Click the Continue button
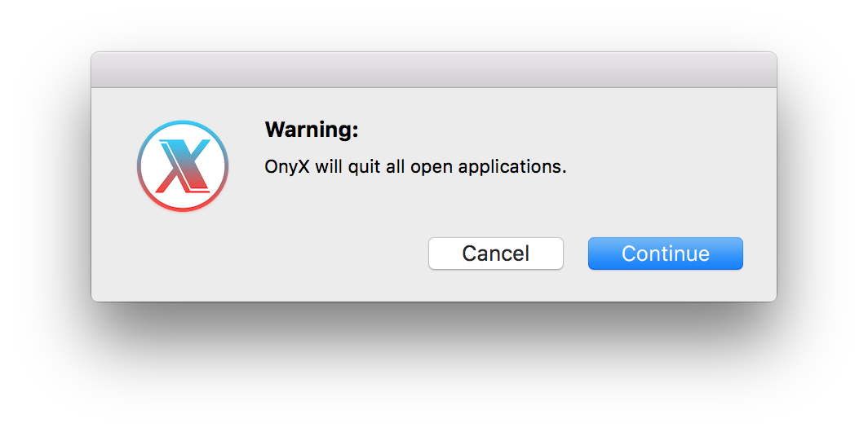 (666, 253)
